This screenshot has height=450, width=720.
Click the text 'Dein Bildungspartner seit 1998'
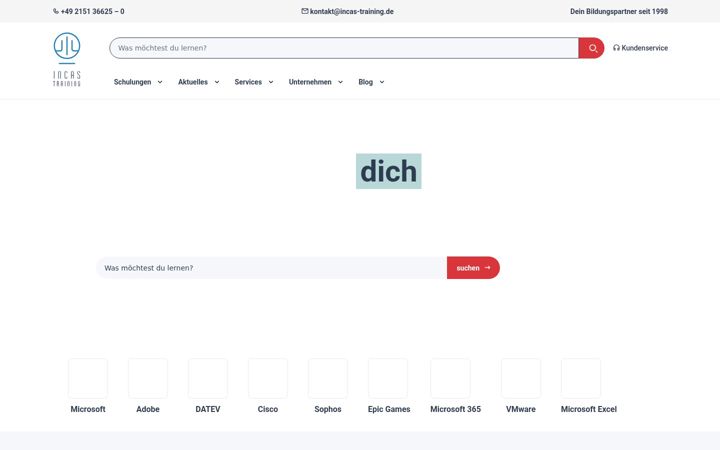tap(619, 11)
